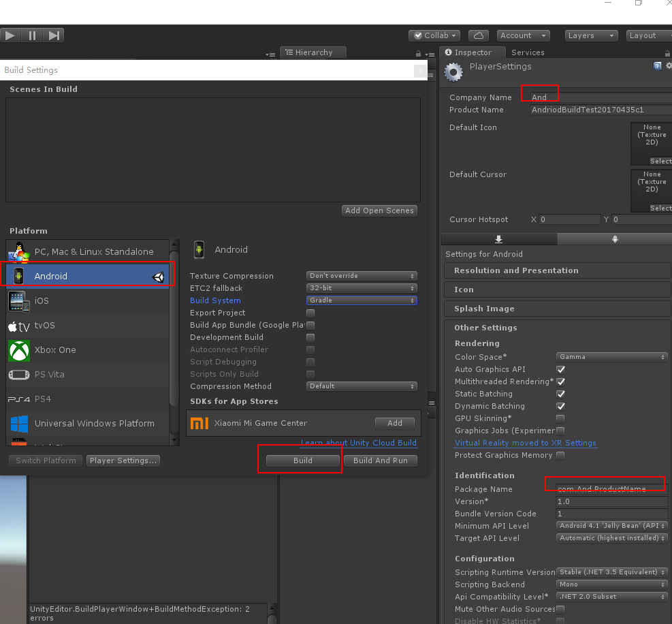This screenshot has width=672, height=624.
Task: Click the Xbox One platform icon
Action: point(19,349)
